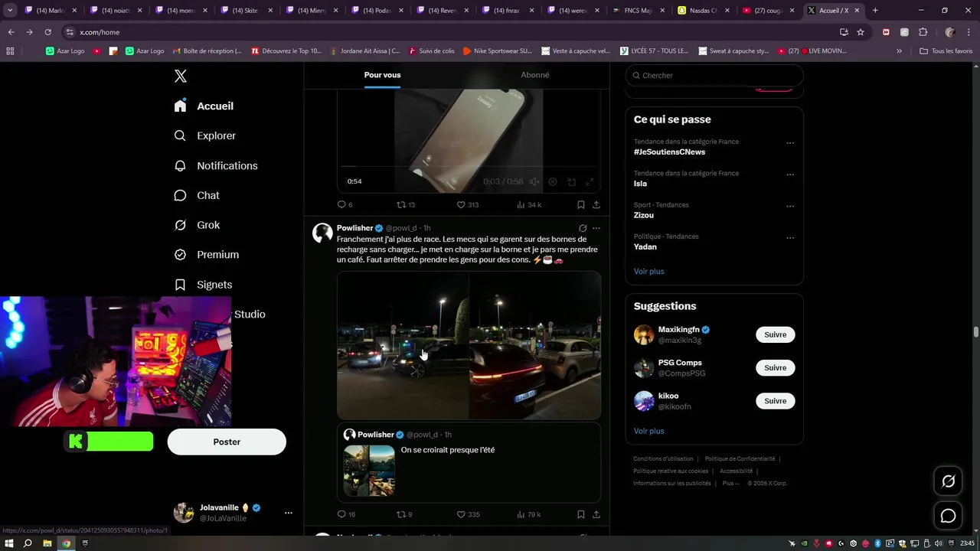Follow Maxikingfn with Suivre

click(775, 334)
